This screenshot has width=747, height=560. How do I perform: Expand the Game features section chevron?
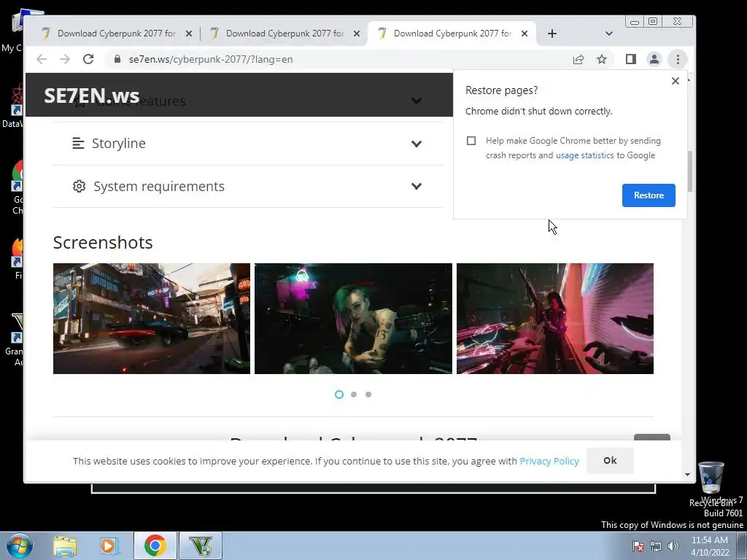(417, 101)
